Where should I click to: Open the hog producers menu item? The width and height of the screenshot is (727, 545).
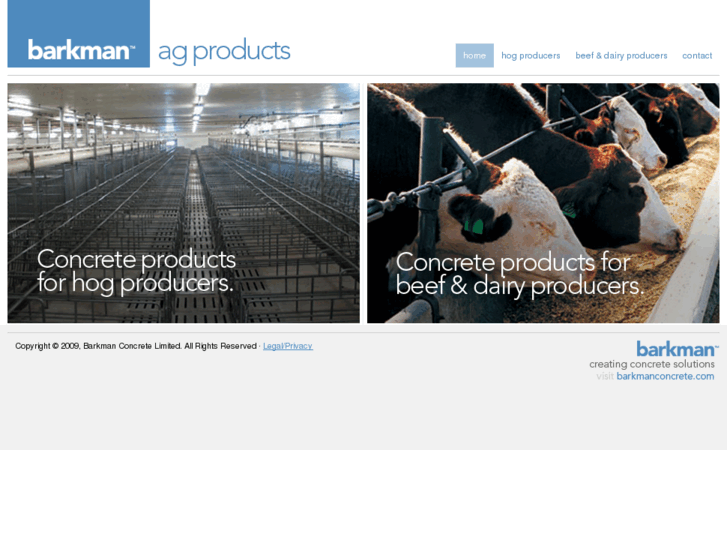pyautogui.click(x=531, y=56)
